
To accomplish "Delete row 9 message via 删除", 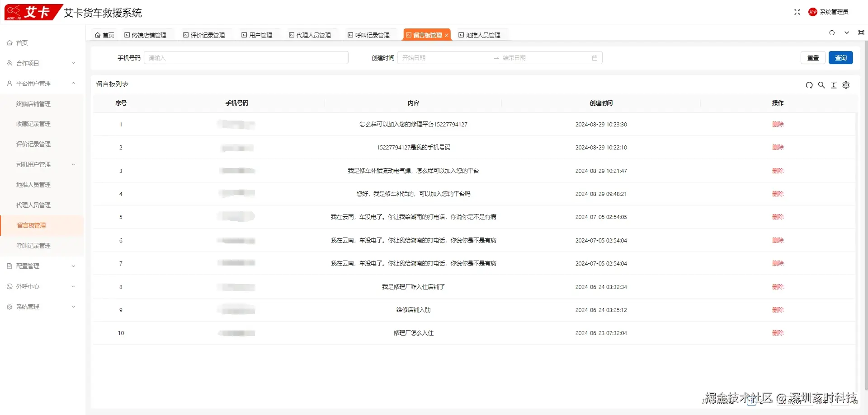I will tap(778, 310).
